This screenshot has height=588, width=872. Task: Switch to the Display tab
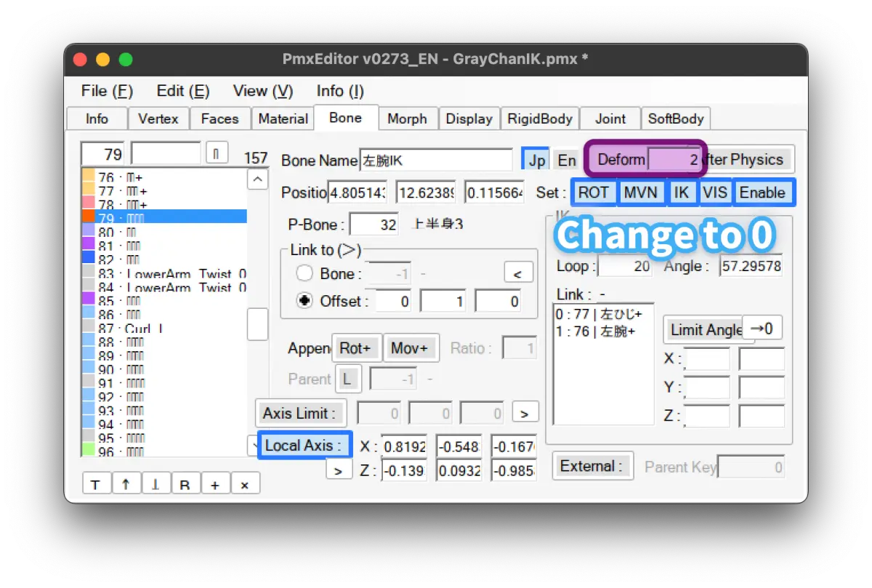[469, 118]
